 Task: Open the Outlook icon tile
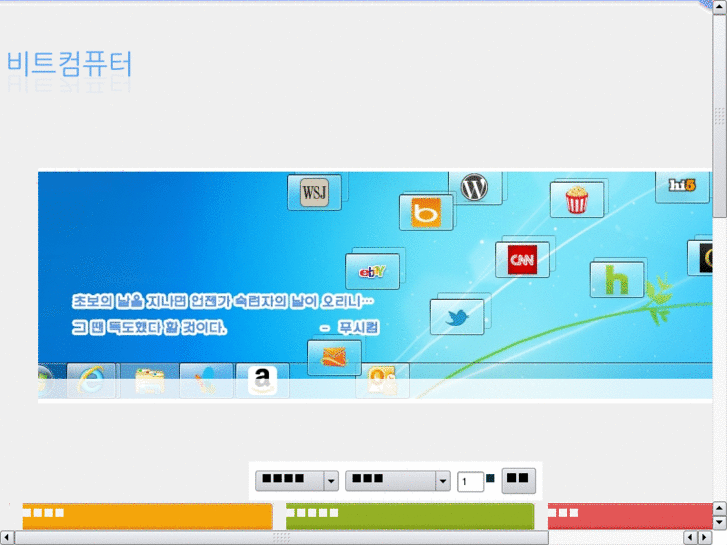pos(383,381)
